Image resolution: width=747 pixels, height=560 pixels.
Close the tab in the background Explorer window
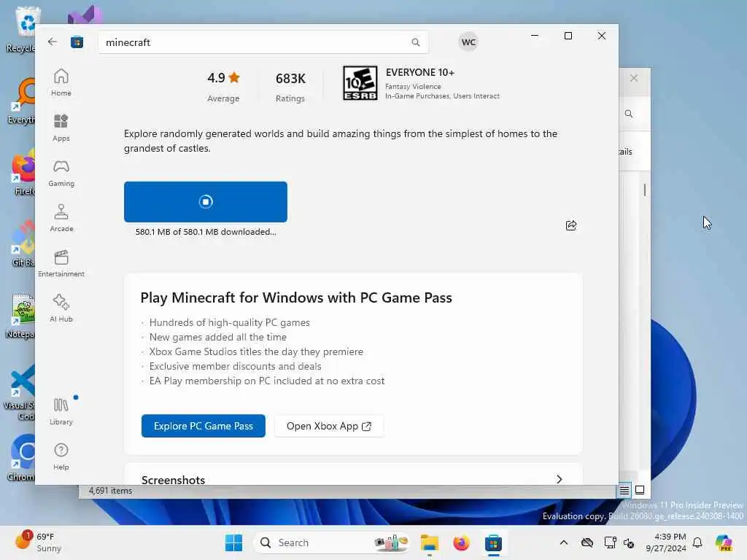point(634,78)
